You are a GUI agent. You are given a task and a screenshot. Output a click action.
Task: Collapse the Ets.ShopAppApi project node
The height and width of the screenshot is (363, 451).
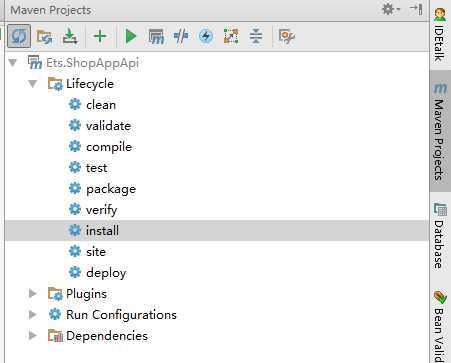click(13, 62)
